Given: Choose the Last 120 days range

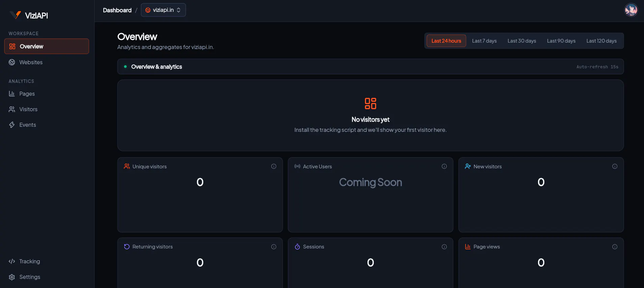Looking at the screenshot, I should pos(601,41).
